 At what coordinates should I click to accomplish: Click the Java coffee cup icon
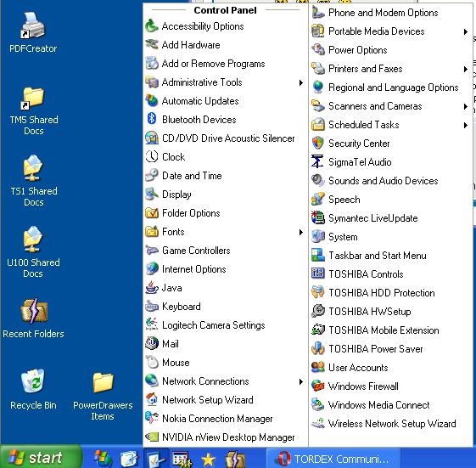(152, 287)
